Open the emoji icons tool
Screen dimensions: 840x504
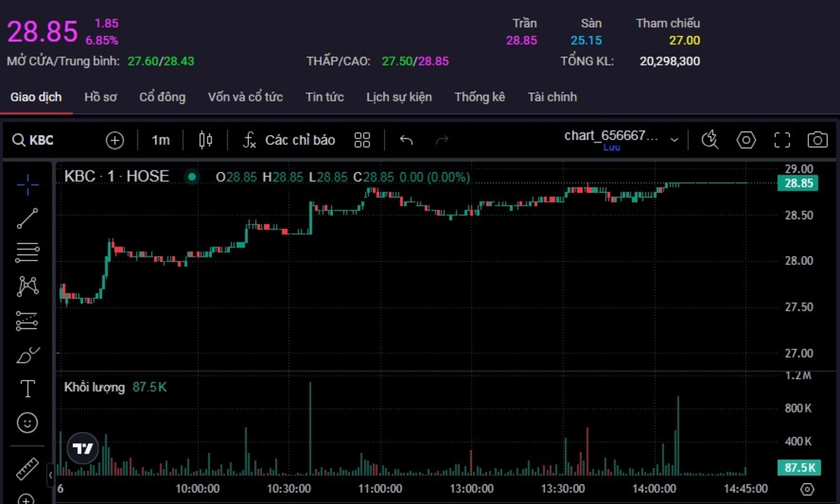tap(27, 422)
